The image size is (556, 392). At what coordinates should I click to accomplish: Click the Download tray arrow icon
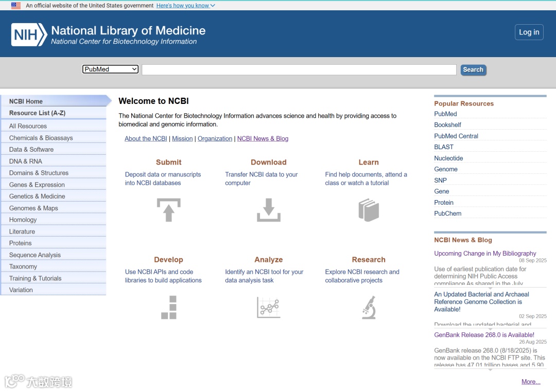coord(269,210)
